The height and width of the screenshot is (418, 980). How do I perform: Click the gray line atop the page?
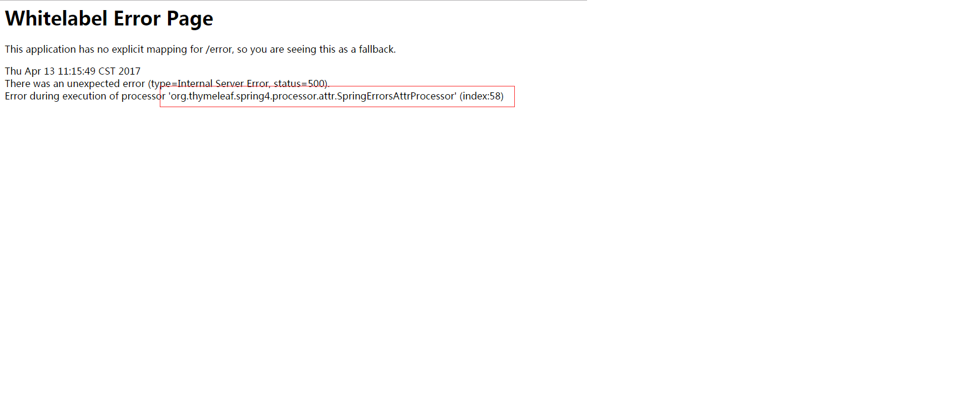tap(294, 1)
